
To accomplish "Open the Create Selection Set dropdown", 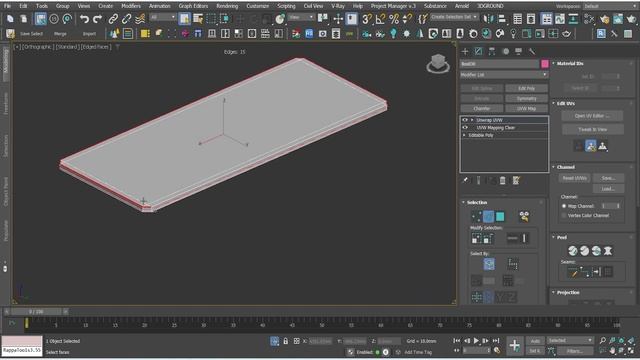I will click(x=454, y=17).
